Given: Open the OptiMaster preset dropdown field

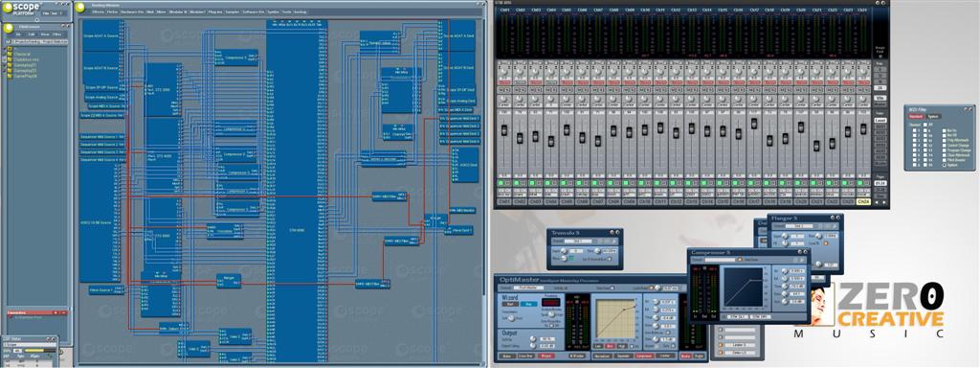Looking at the screenshot, I should (528, 287).
